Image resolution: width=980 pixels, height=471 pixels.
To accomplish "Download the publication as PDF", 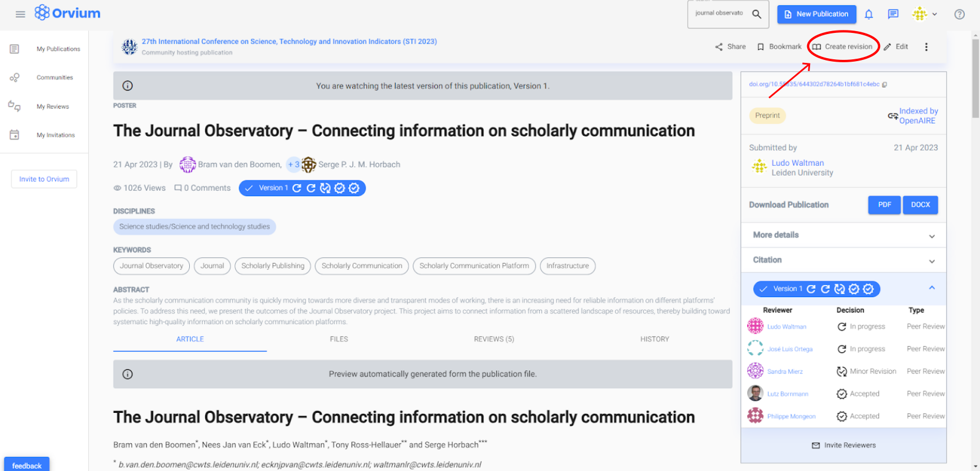I will tap(884, 205).
